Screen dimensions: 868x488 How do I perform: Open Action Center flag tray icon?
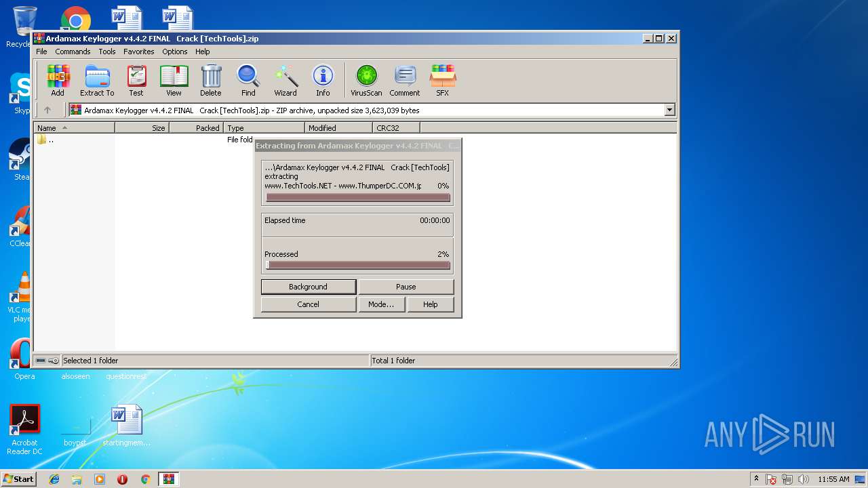(x=771, y=479)
